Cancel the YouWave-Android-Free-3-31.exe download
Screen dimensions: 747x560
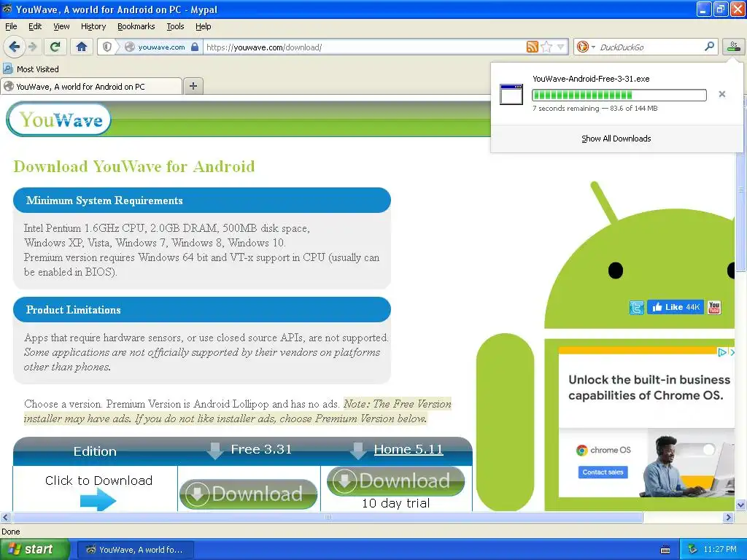721,94
